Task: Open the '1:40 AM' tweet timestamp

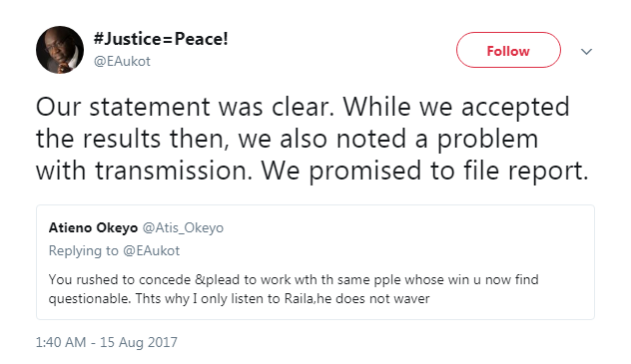Action: pyautogui.click(x=61, y=342)
